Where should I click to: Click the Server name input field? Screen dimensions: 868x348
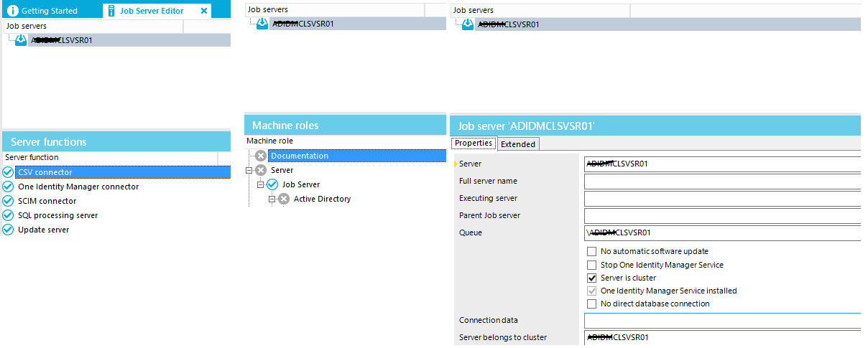(722, 164)
